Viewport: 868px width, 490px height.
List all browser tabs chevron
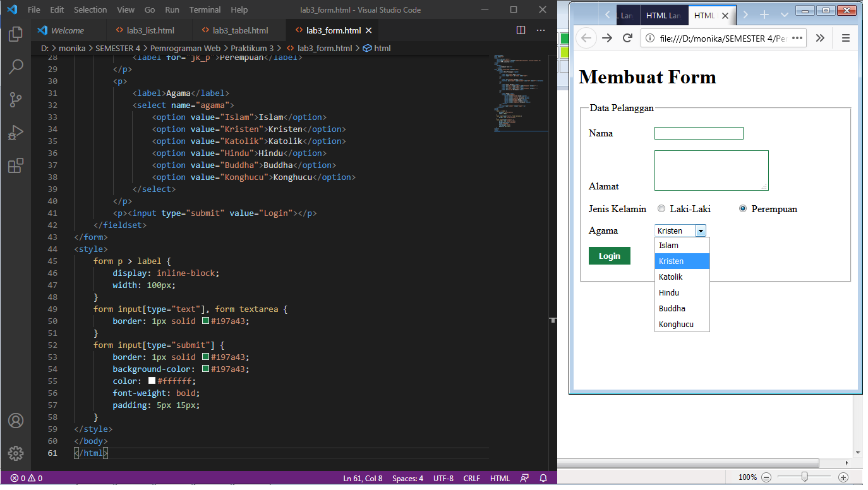pos(785,15)
